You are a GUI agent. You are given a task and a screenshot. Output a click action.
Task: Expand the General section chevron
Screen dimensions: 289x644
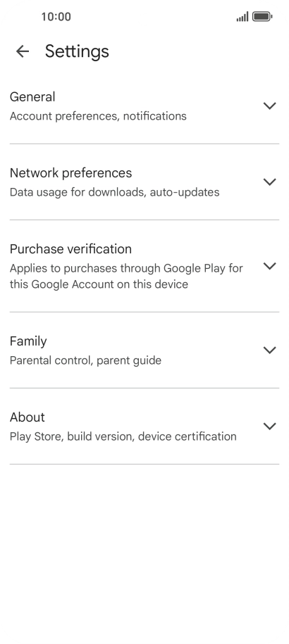269,106
